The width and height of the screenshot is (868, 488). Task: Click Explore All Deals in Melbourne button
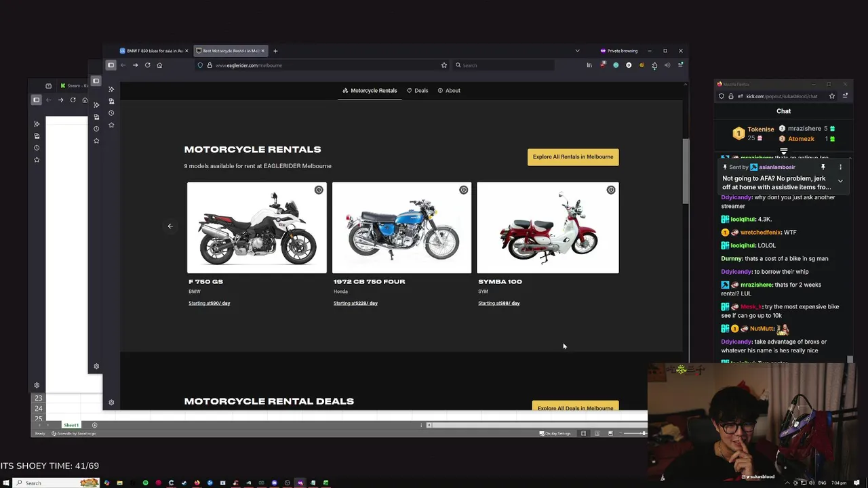[575, 406]
